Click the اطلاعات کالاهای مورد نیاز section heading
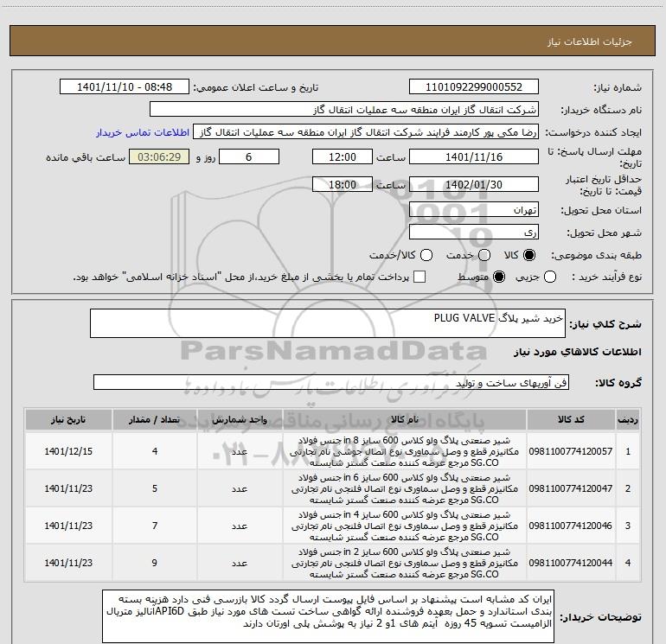Screen dimensions: 666x644 tap(577, 352)
